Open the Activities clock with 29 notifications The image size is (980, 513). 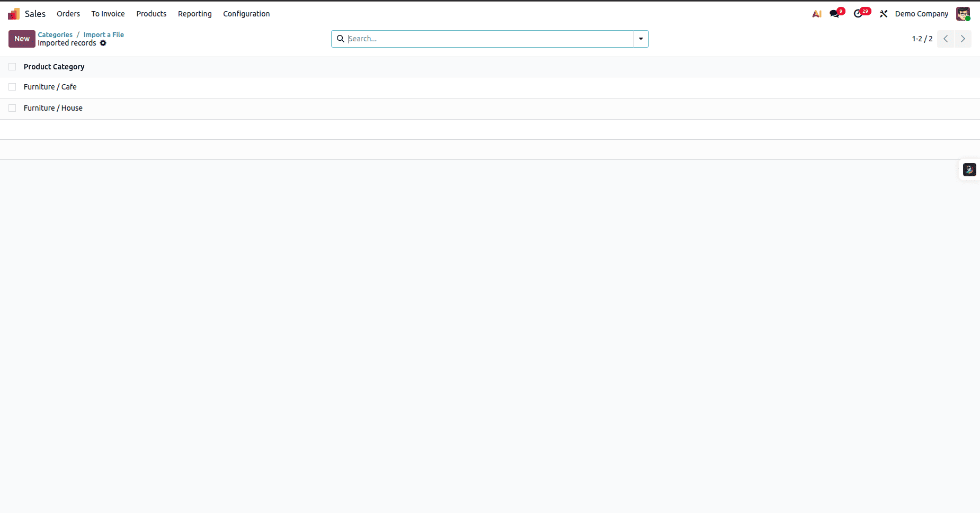click(859, 13)
